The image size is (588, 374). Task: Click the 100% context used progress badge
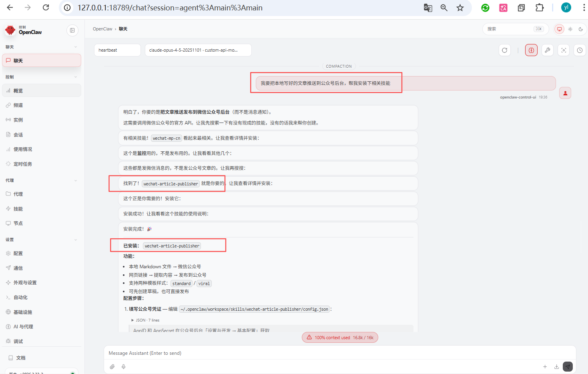pos(340,337)
